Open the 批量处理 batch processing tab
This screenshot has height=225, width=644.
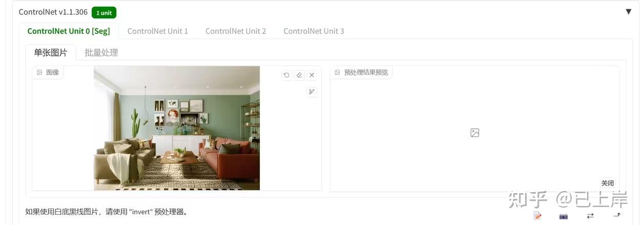pos(102,52)
